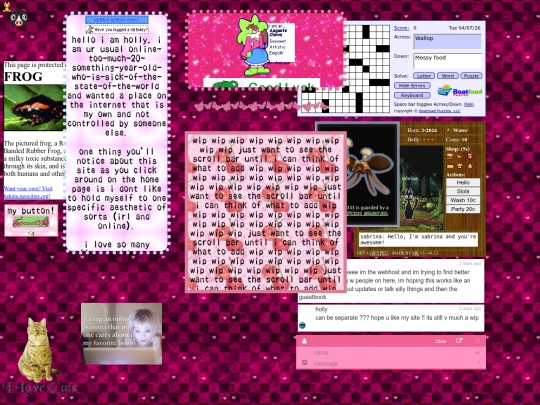Buy the red drink cup shop item

click(470, 157)
